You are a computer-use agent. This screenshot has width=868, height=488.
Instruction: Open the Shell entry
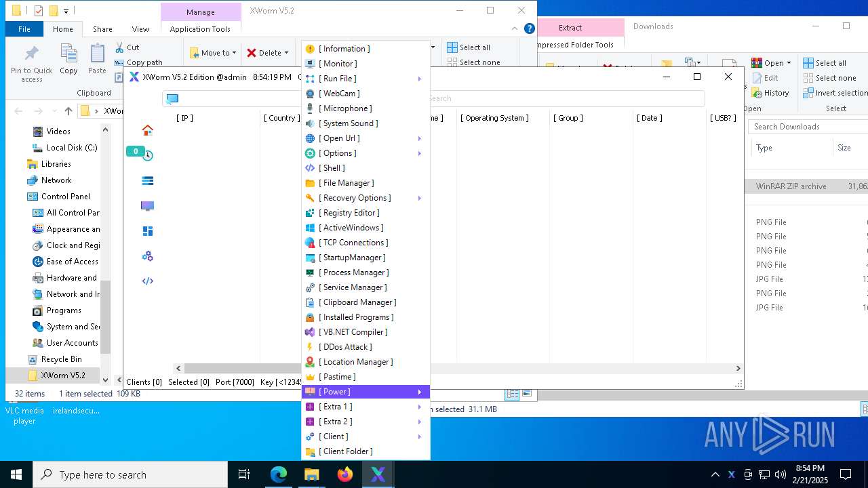coord(366,168)
